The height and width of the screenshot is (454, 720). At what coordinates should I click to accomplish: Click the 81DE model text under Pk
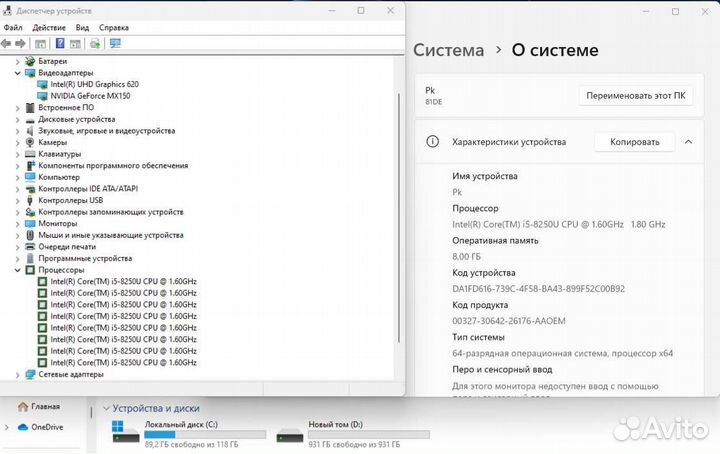(x=433, y=102)
